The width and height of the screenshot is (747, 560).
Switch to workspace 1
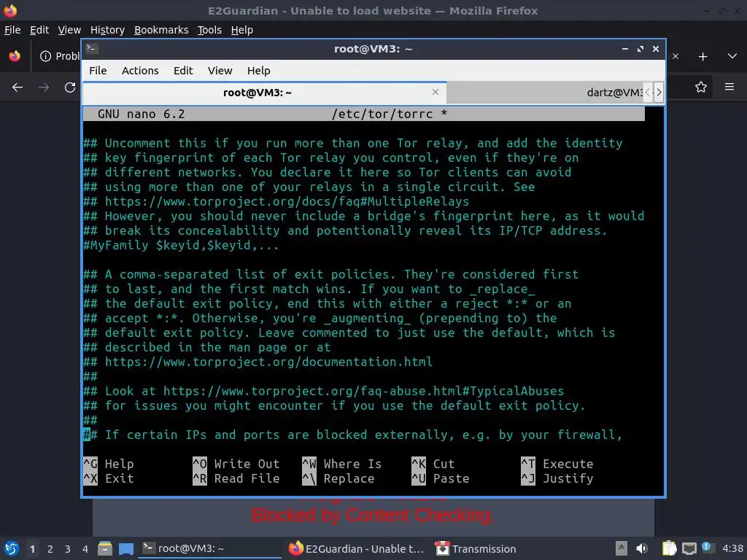tap(32, 549)
